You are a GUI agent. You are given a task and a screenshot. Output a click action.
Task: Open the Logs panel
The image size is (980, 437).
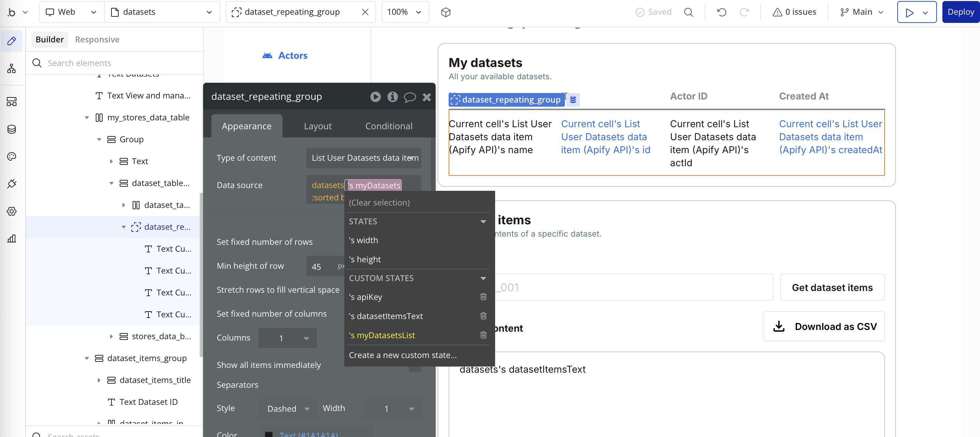pyautogui.click(x=11, y=238)
